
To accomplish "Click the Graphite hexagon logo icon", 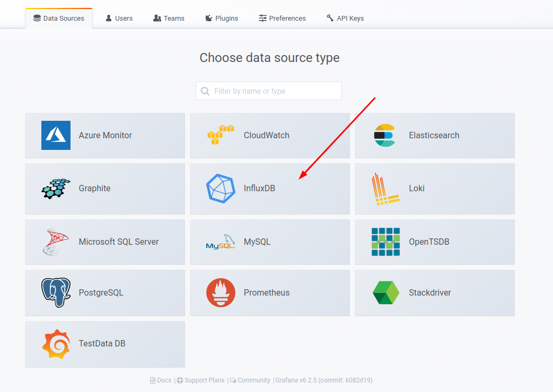I will coord(56,189).
